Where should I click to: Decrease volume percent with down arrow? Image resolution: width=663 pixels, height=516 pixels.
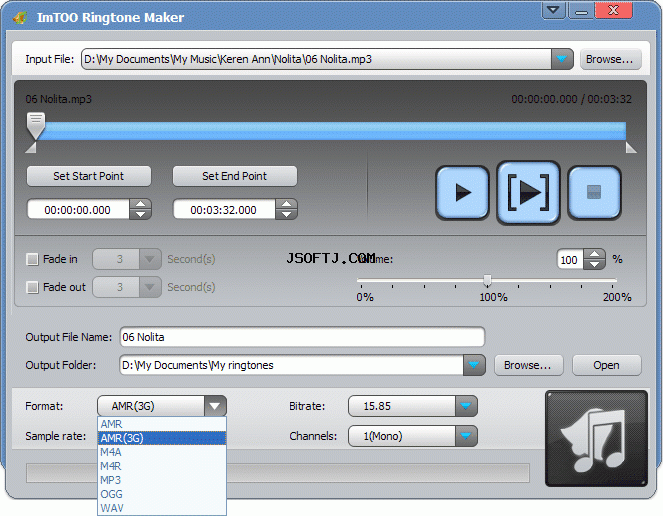tap(595, 265)
